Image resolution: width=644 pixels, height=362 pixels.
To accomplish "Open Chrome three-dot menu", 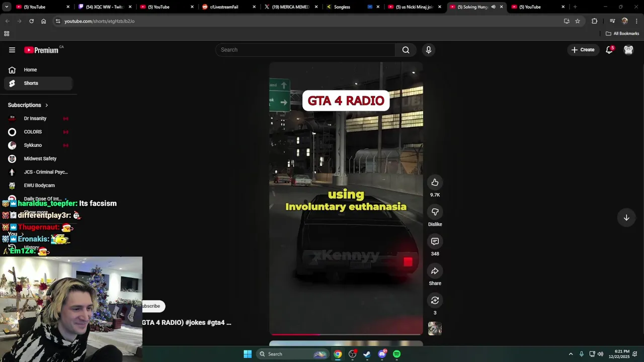I will click(637, 21).
